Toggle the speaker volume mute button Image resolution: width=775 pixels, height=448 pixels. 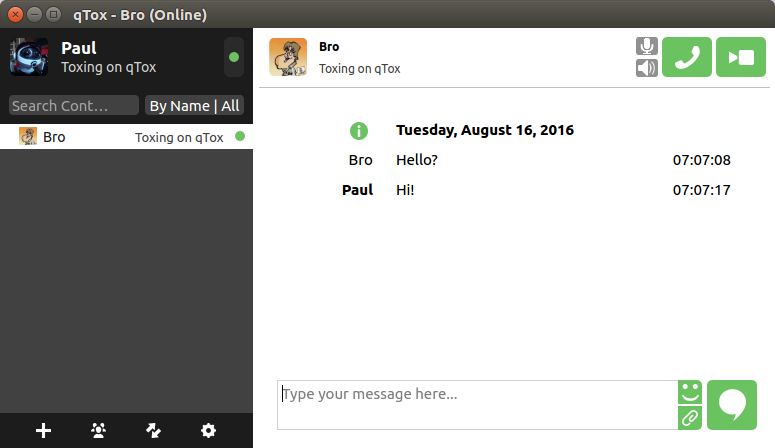tap(646, 68)
